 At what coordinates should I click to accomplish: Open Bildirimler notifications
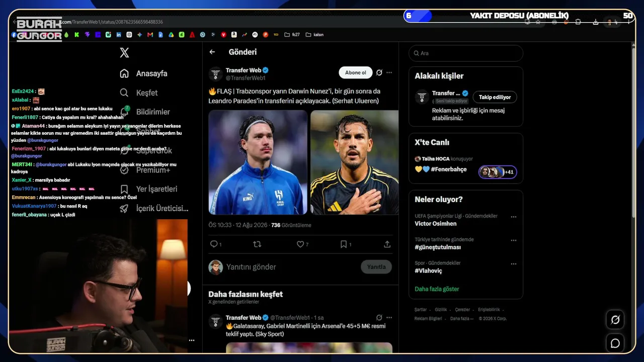click(145, 112)
